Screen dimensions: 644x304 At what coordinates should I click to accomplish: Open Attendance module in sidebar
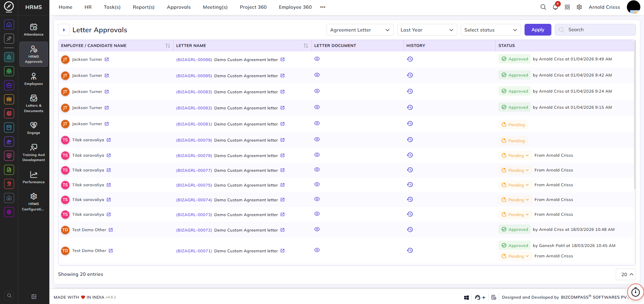coord(34,30)
